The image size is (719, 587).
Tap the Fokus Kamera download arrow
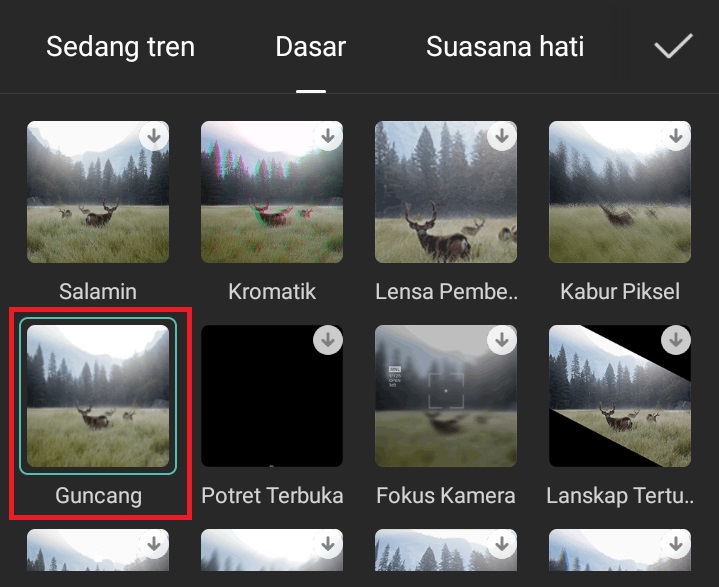(x=502, y=340)
